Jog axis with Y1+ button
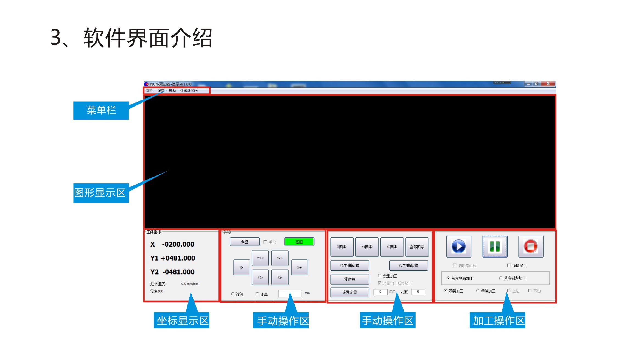The image size is (644, 352). [260, 258]
